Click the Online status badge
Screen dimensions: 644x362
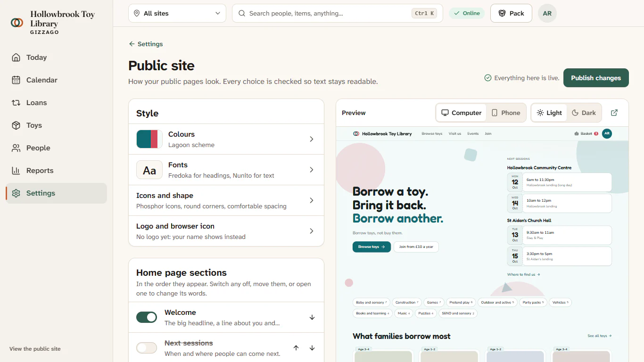click(x=467, y=13)
